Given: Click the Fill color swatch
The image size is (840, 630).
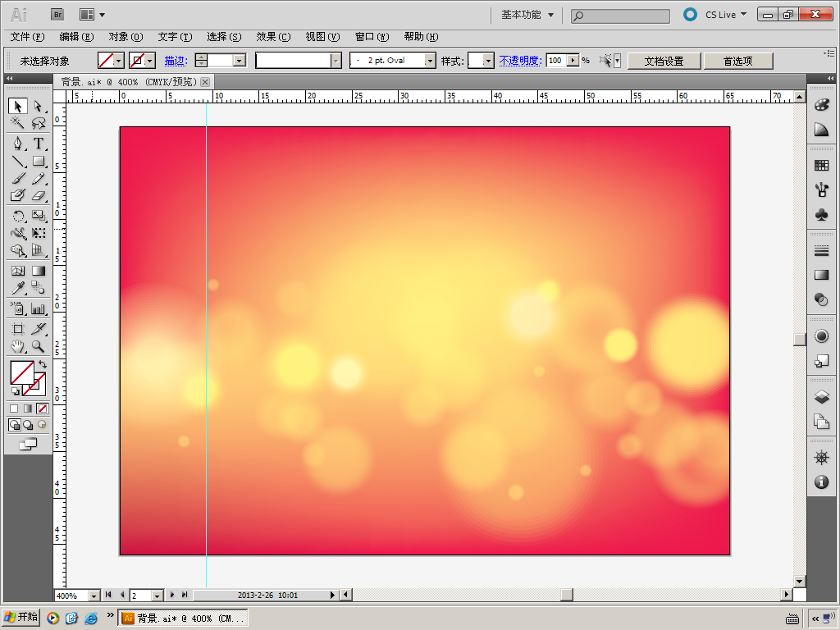Looking at the screenshot, I should 22,372.
